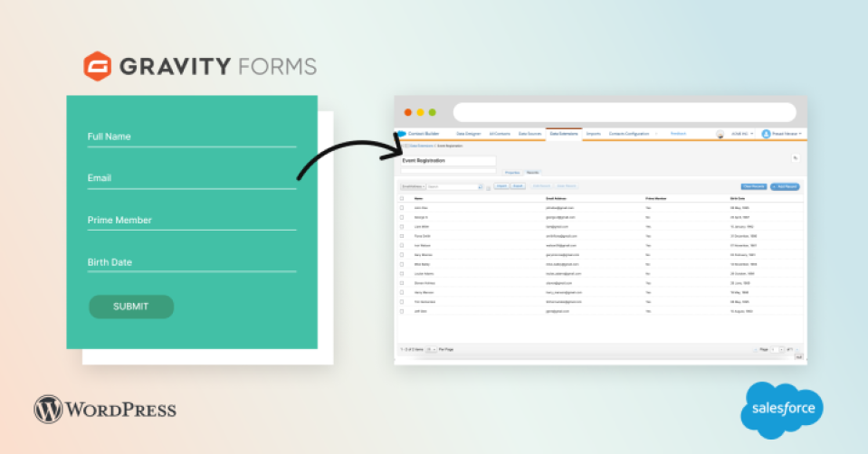Click the user avatar icon
This screenshot has width=868, height=454.
(766, 134)
